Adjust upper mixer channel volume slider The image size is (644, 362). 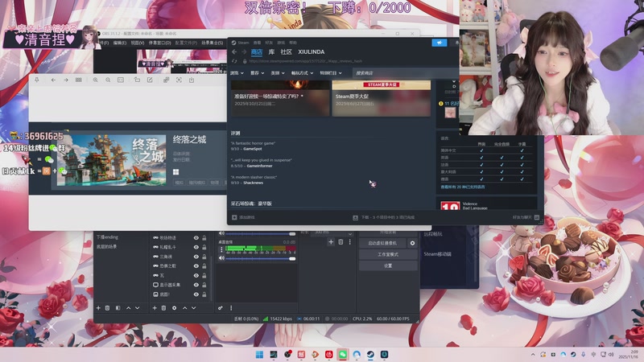[260, 234]
